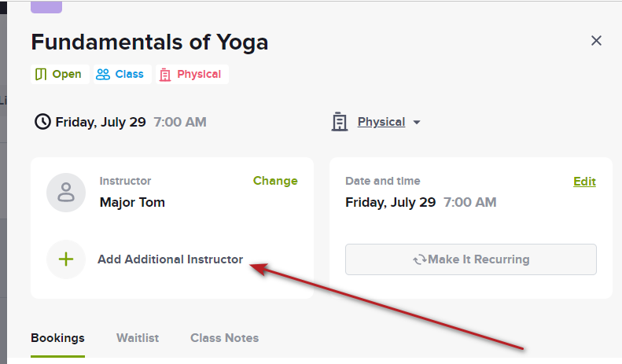Close the Fundamentals of Yoga panel
622x364 pixels.
pyautogui.click(x=596, y=40)
